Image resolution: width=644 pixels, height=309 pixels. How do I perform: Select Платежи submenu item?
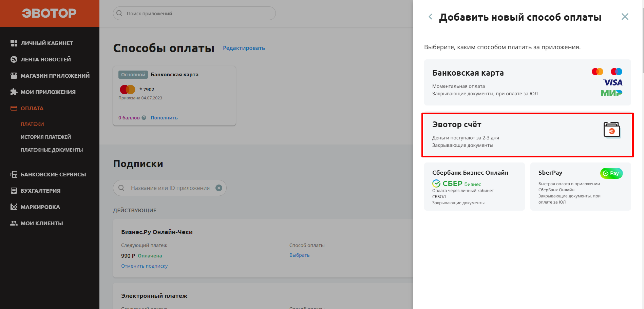click(x=32, y=124)
